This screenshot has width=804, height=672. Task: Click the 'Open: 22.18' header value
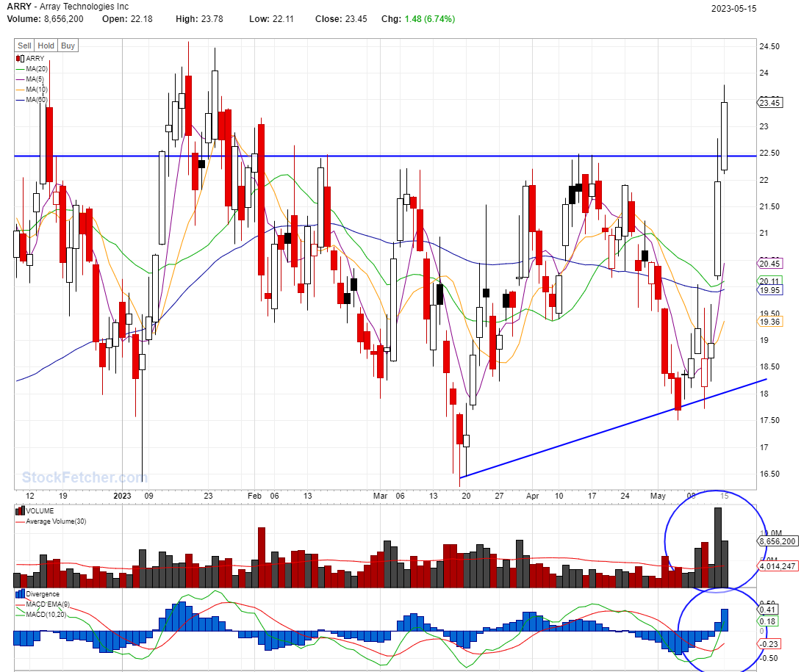click(x=127, y=19)
